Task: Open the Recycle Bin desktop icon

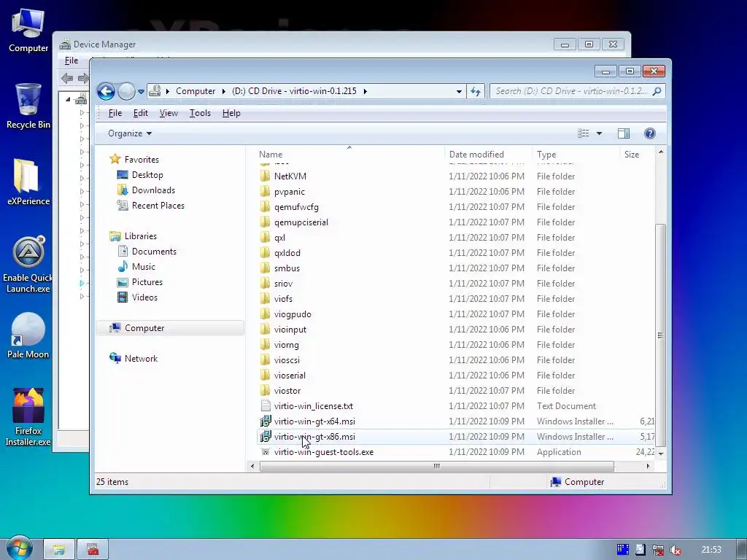Action: [28, 106]
